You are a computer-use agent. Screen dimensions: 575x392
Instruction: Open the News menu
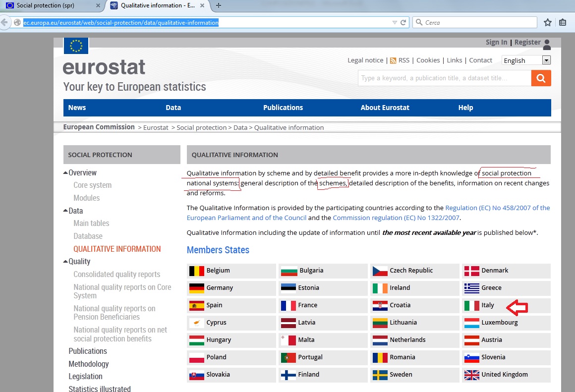click(x=77, y=108)
